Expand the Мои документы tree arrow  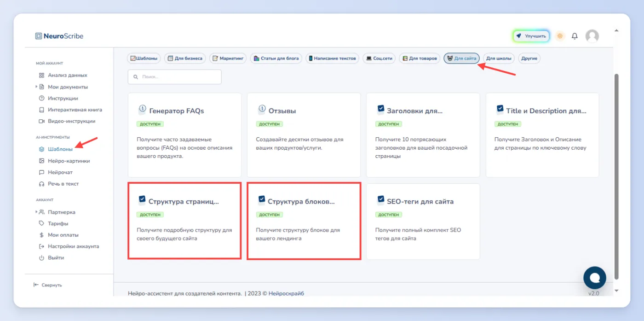(x=36, y=87)
